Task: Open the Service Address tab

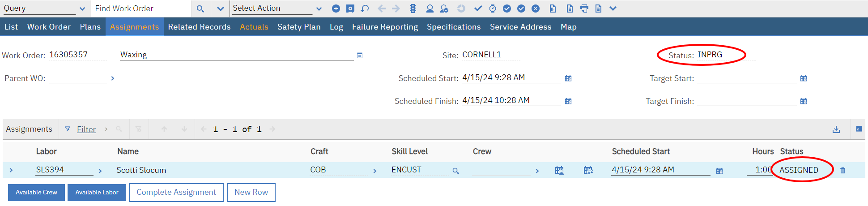Action: (521, 27)
